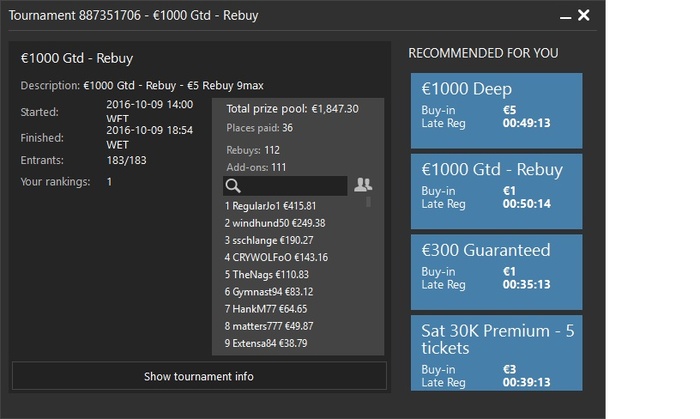Click HankM77 in the player list

coord(265,309)
